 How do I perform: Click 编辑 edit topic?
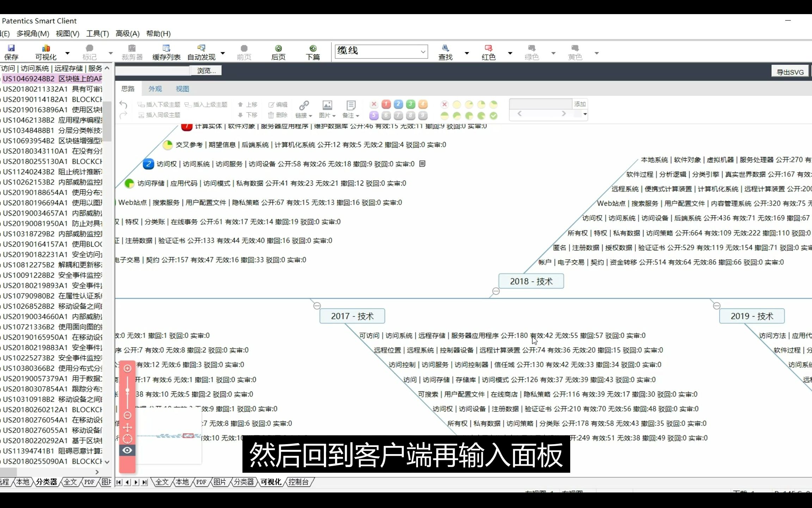(x=278, y=104)
